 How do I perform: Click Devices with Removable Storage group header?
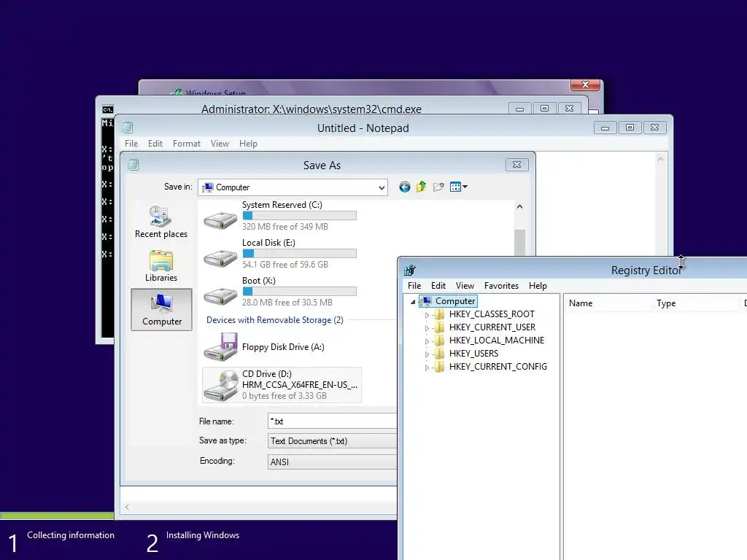tap(274, 320)
